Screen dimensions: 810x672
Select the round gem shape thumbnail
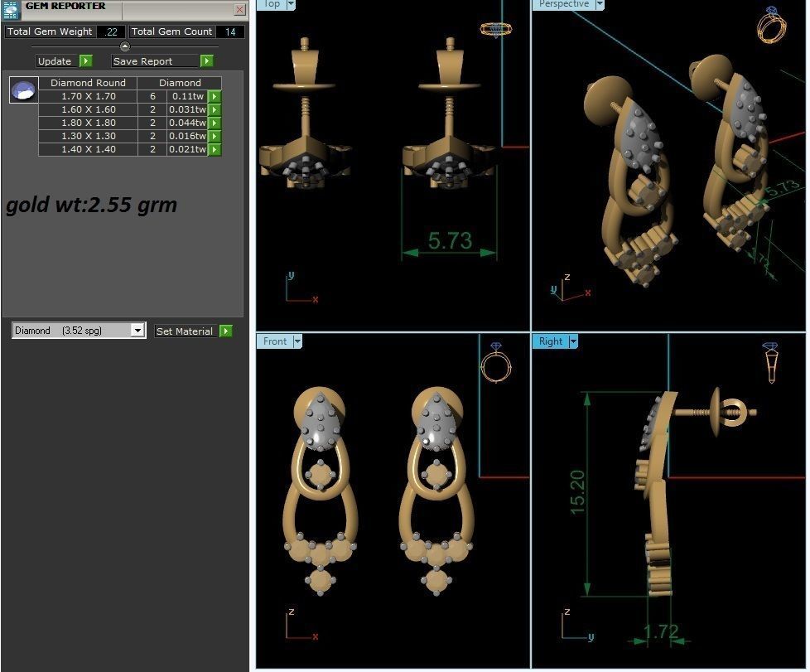[x=24, y=90]
